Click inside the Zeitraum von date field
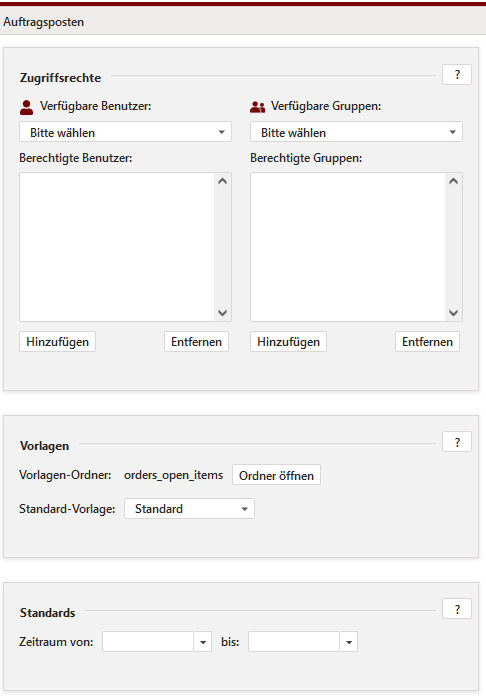Viewport: 486px width, 698px height. click(x=148, y=642)
